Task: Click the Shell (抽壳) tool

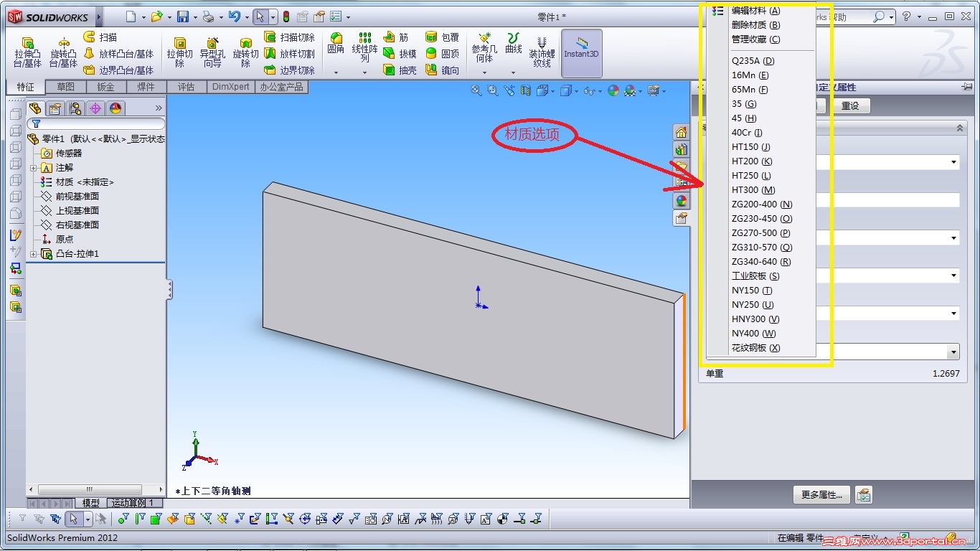Action: coord(400,70)
